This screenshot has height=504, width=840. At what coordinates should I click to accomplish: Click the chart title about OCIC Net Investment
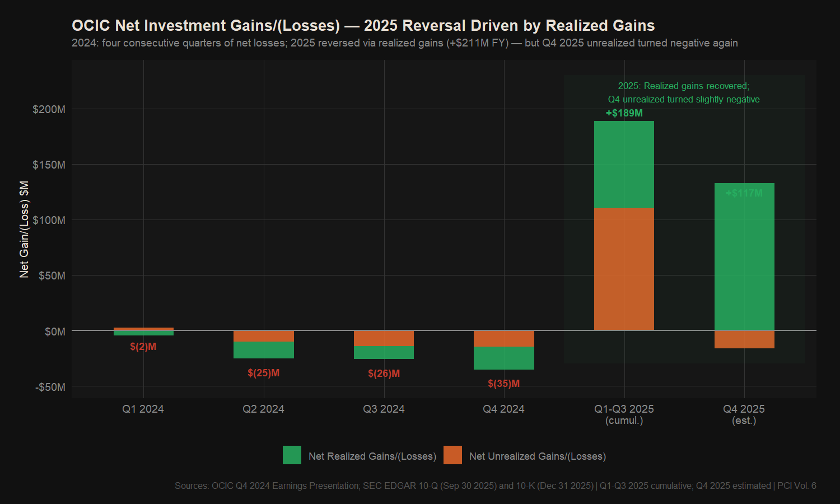pyautogui.click(x=363, y=26)
